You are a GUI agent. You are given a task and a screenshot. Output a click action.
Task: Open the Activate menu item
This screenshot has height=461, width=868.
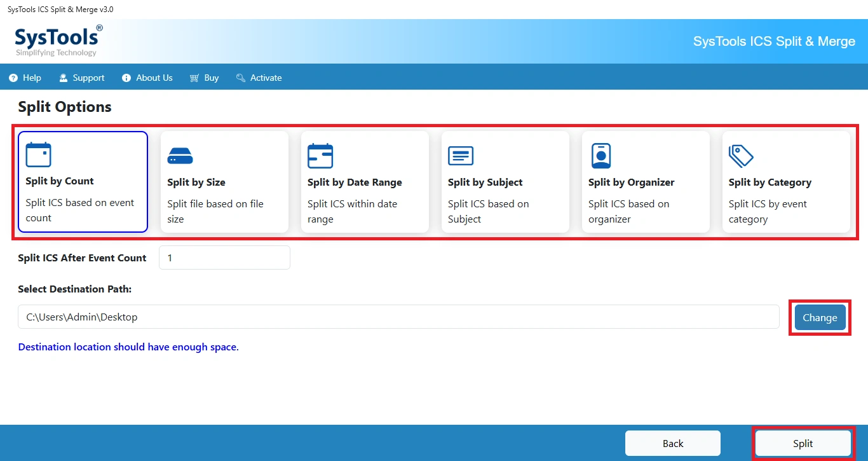[259, 78]
